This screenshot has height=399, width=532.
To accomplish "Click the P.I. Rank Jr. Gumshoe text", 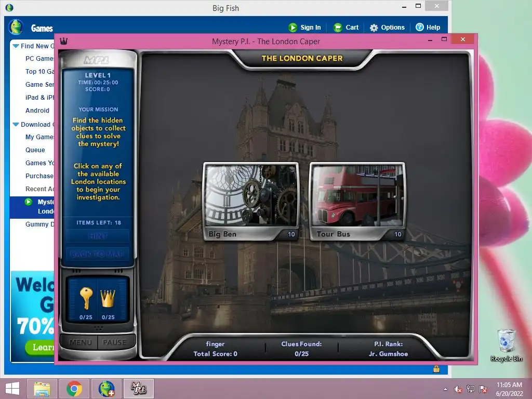I will coord(389,349).
